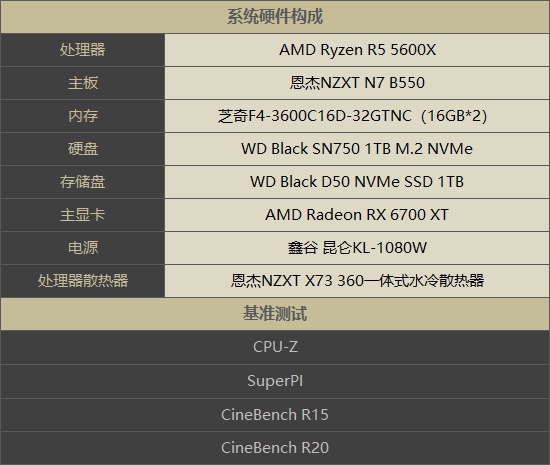The image size is (550, 465).
Task: Select the 硬盘 label cell
Action: [83, 149]
